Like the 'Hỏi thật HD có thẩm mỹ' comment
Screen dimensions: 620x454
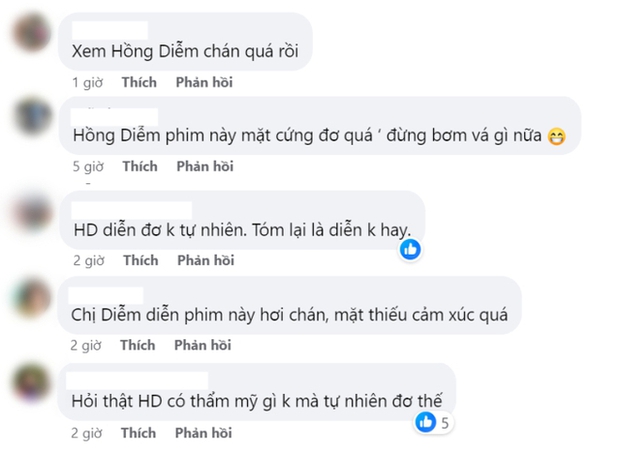[139, 433]
